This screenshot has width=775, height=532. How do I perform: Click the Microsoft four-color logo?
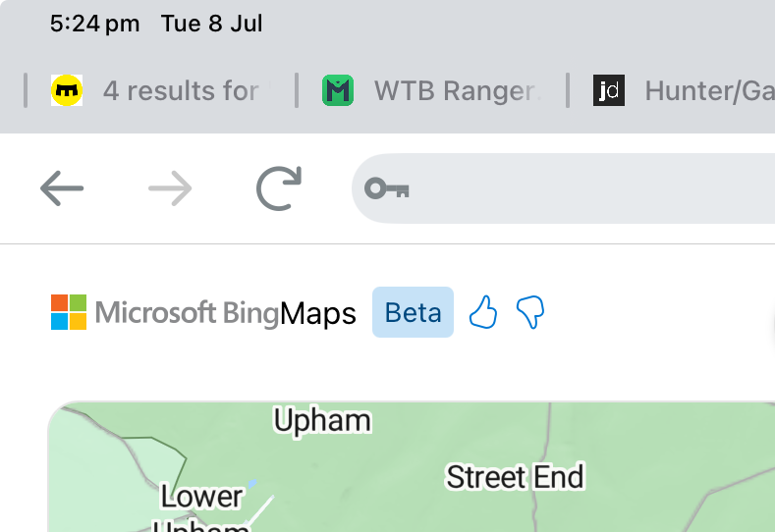click(x=69, y=312)
